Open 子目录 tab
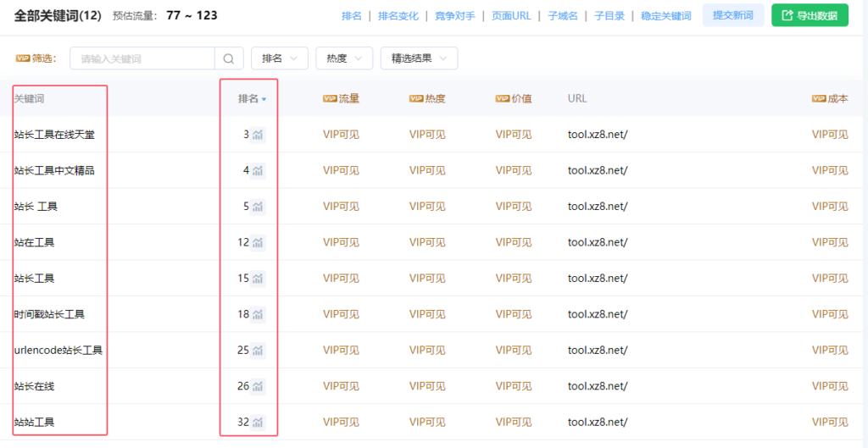The width and height of the screenshot is (868, 448). tap(609, 16)
